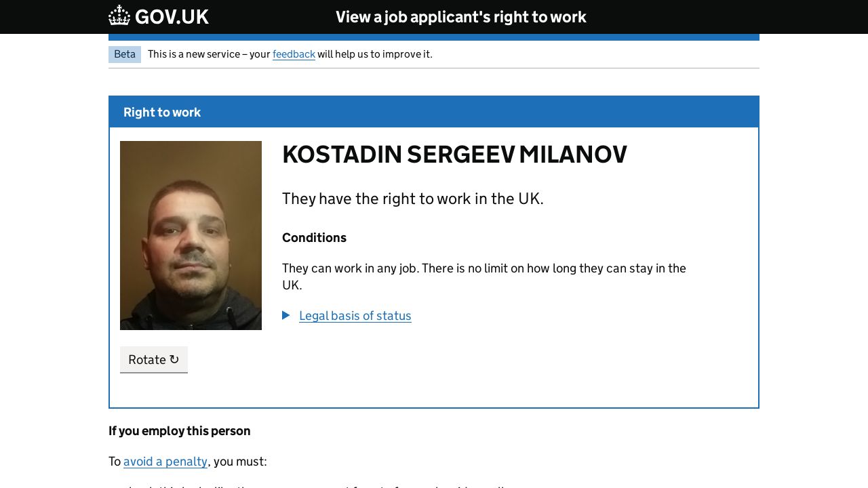Image resolution: width=868 pixels, height=488 pixels.
Task: Expand the triangle beside Legal basis of status
Action: (x=286, y=315)
